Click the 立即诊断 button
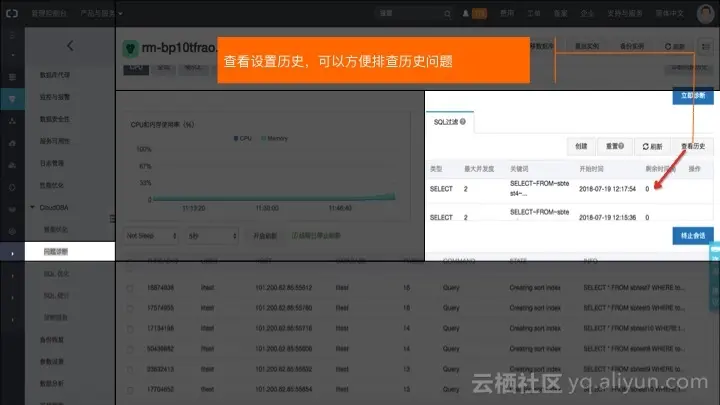The image size is (720, 405). [x=693, y=96]
